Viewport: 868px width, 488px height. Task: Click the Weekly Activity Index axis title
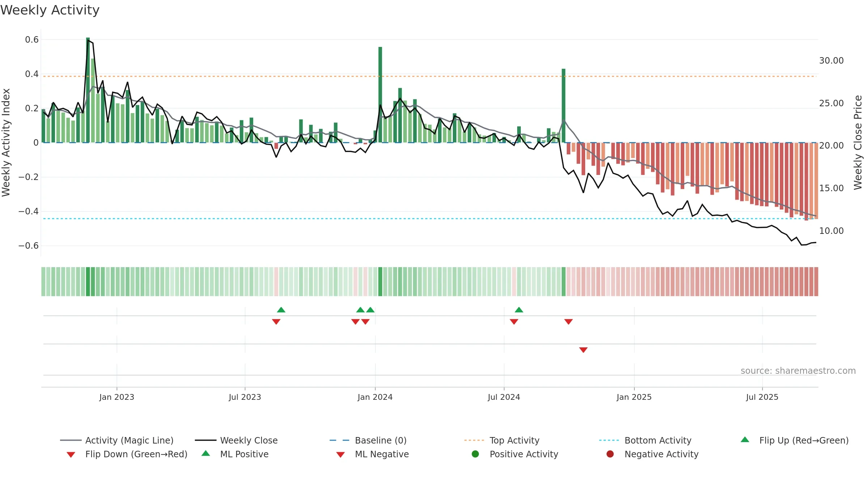click(6, 142)
